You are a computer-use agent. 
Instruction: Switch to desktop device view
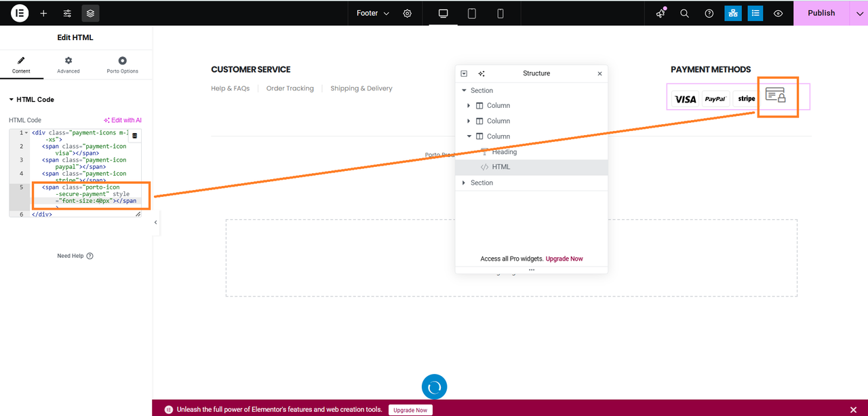point(443,13)
